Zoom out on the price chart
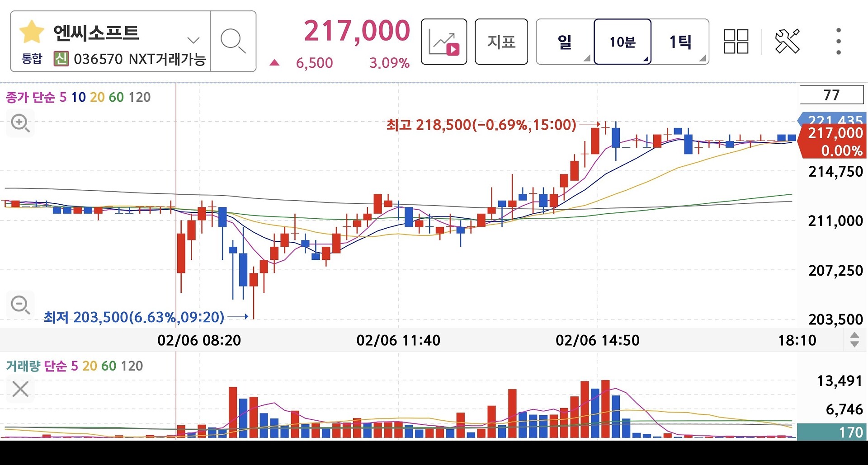The height and width of the screenshot is (465, 868). 20,305
